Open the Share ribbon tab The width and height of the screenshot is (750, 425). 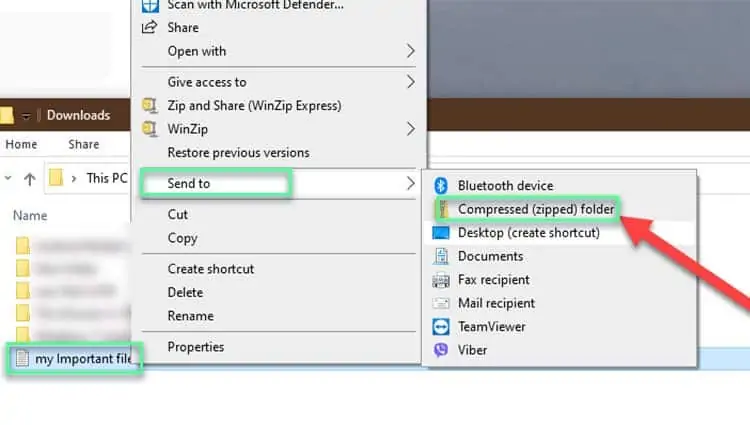(x=84, y=145)
